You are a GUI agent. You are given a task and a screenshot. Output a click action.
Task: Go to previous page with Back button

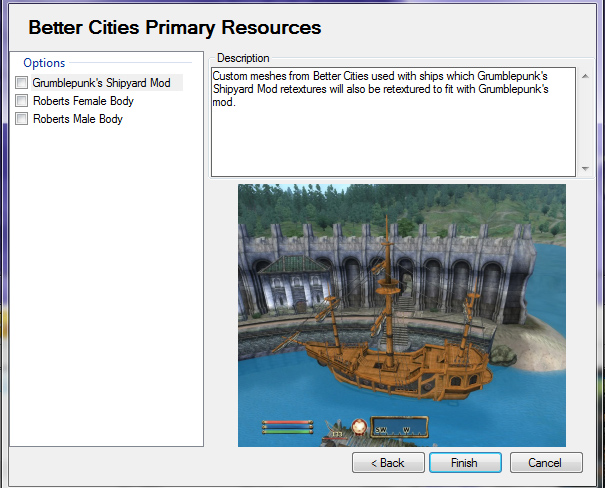[387, 463]
